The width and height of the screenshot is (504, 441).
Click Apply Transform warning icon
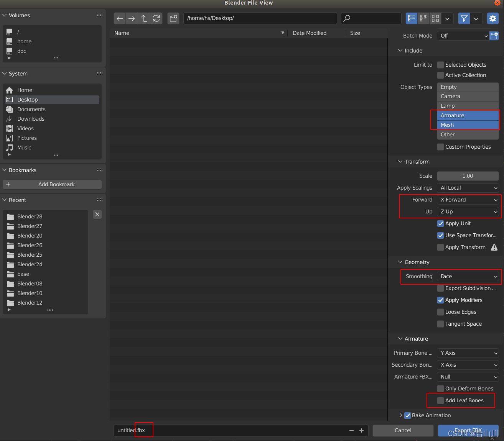494,248
